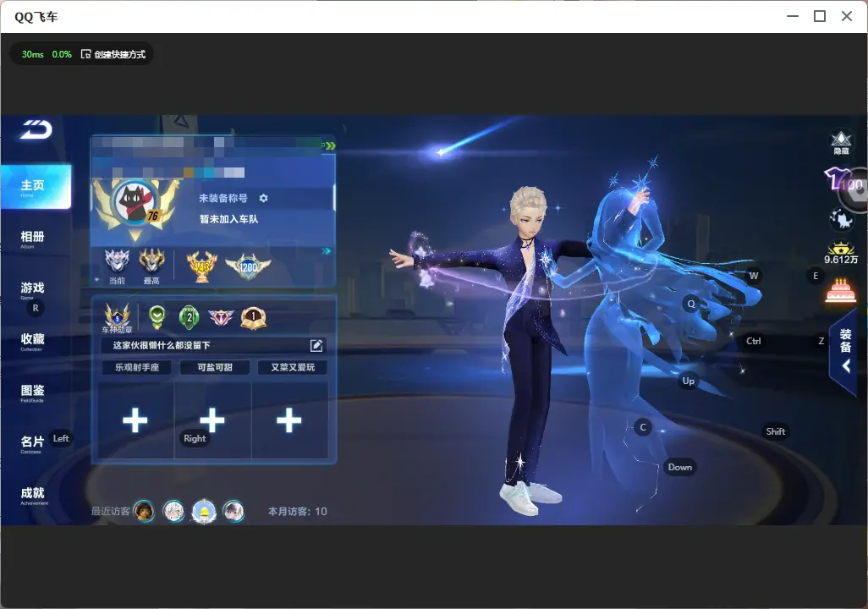Screen dimensions: 868x609
Task: Toggle the 隐藏 hide UI icon
Action: coord(841,142)
